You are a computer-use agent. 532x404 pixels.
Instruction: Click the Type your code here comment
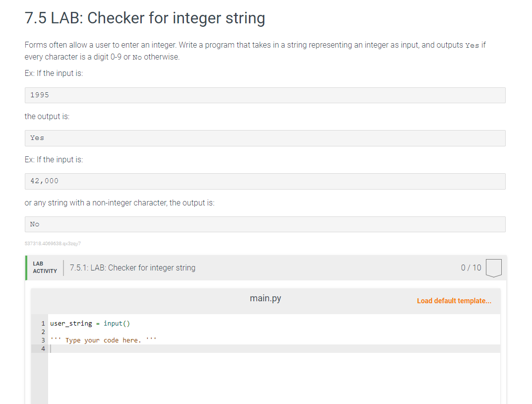pyautogui.click(x=104, y=340)
